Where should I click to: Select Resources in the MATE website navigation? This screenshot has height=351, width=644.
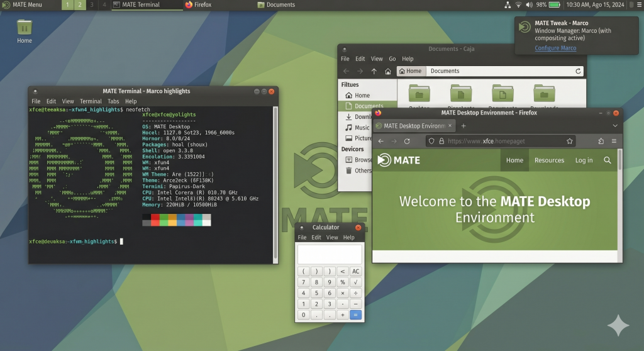click(x=549, y=160)
